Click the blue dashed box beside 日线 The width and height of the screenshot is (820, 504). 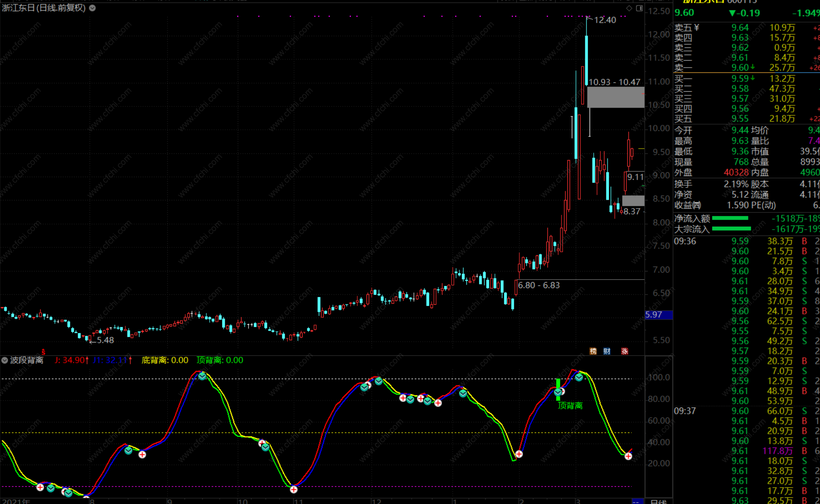[637, 501]
